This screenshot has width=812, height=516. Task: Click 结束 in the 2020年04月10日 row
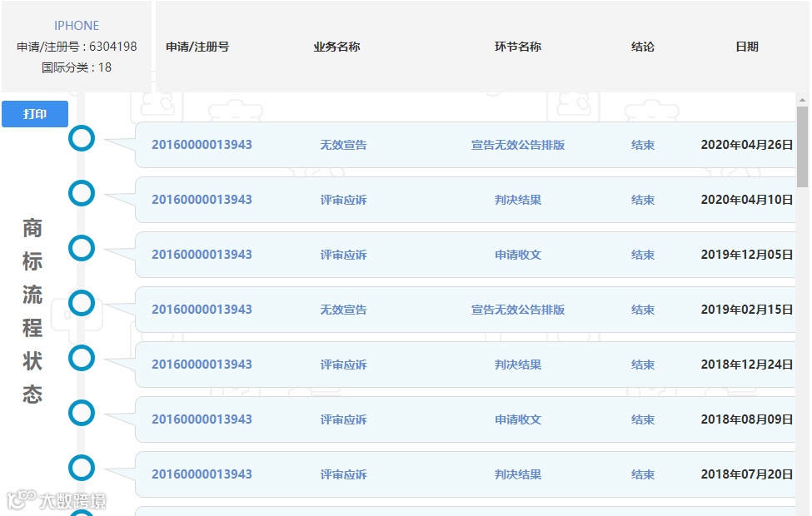tap(643, 200)
